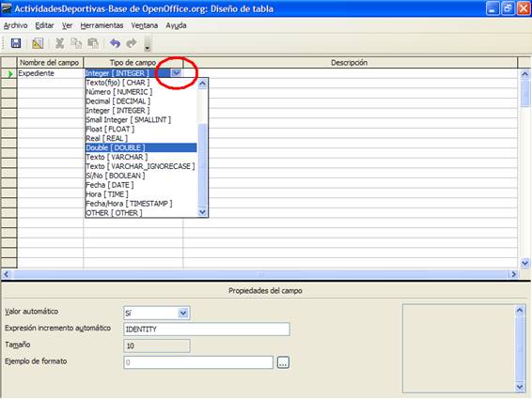Screen dimensions: 532x399
Task: Click the Ejemplo de formato ellipsis button
Action: click(283, 362)
